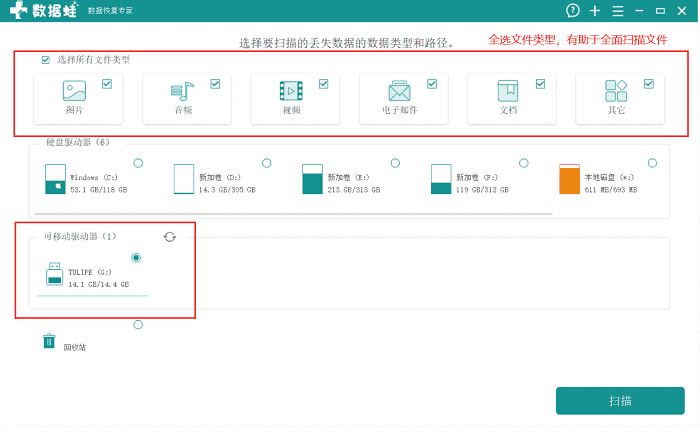Viewport: 700px width, 428px height.
Task: Uncheck the 图片 checkbox
Action: pos(107,84)
